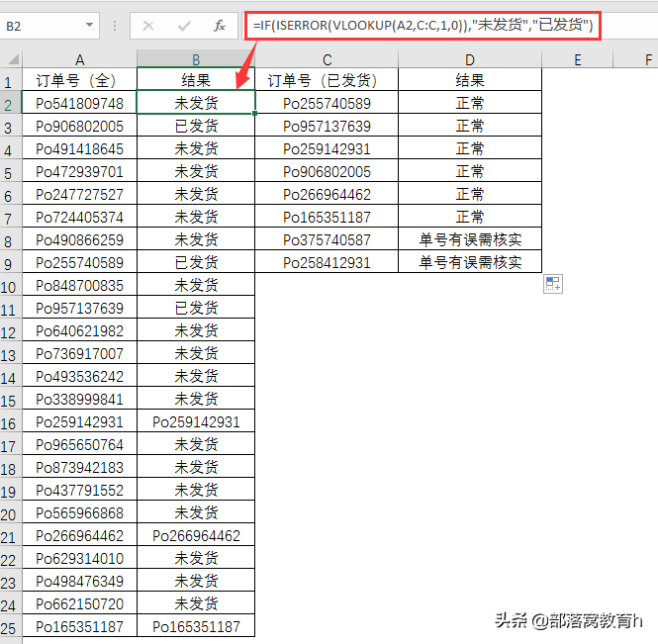Select cell Po736917007

[79, 353]
